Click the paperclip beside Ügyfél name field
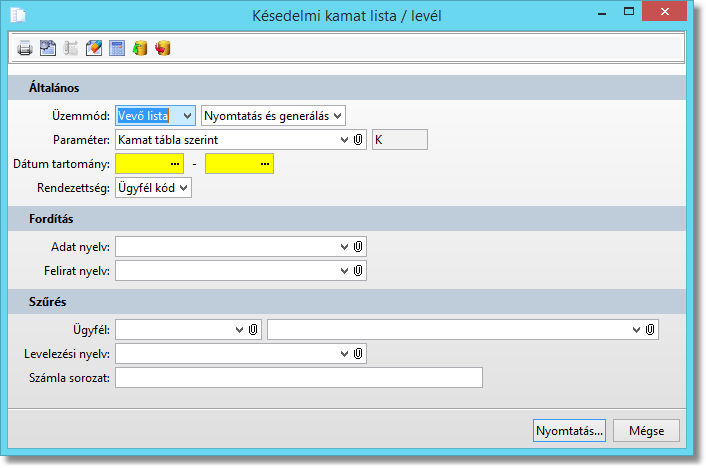The width and height of the screenshot is (706, 468). [650, 330]
